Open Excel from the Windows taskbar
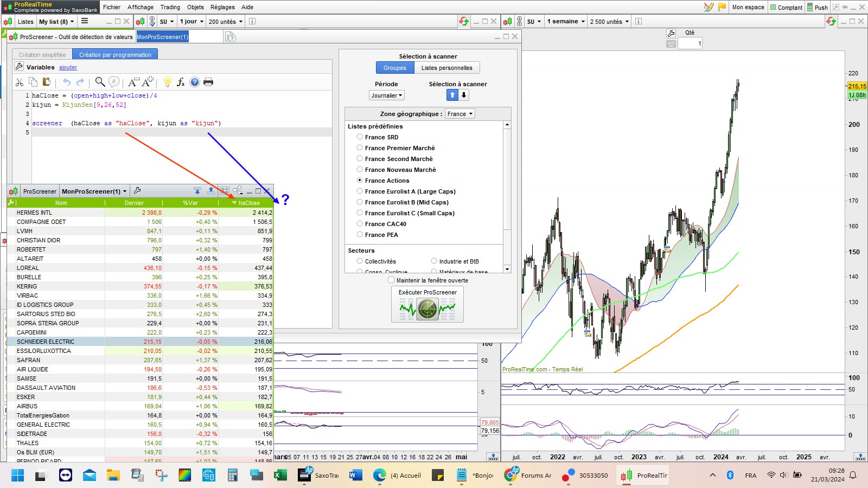 coord(280,476)
